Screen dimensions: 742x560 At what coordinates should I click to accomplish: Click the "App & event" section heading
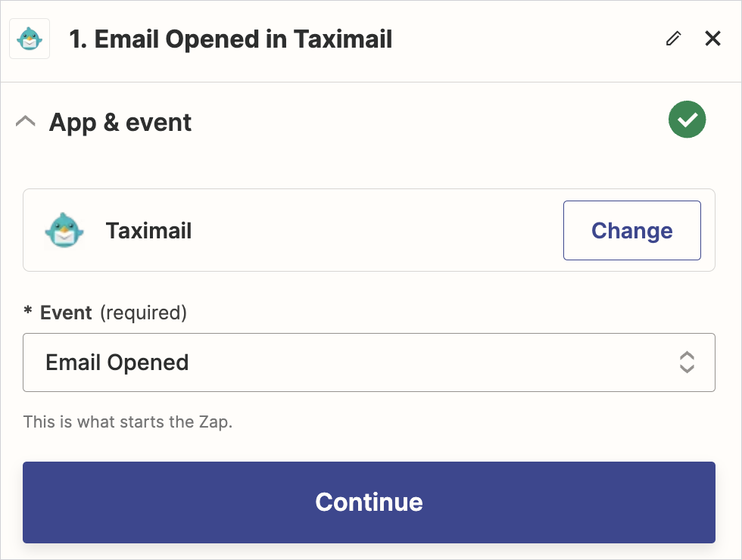120,122
